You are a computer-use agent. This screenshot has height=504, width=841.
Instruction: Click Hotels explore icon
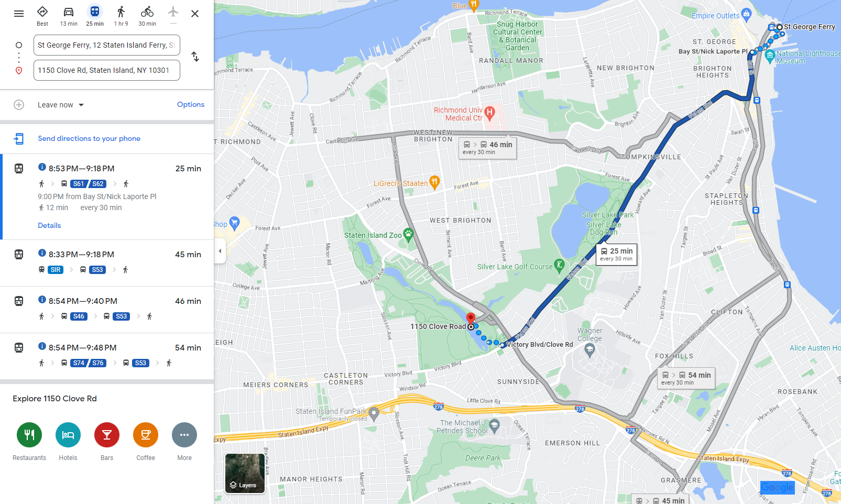(68, 435)
